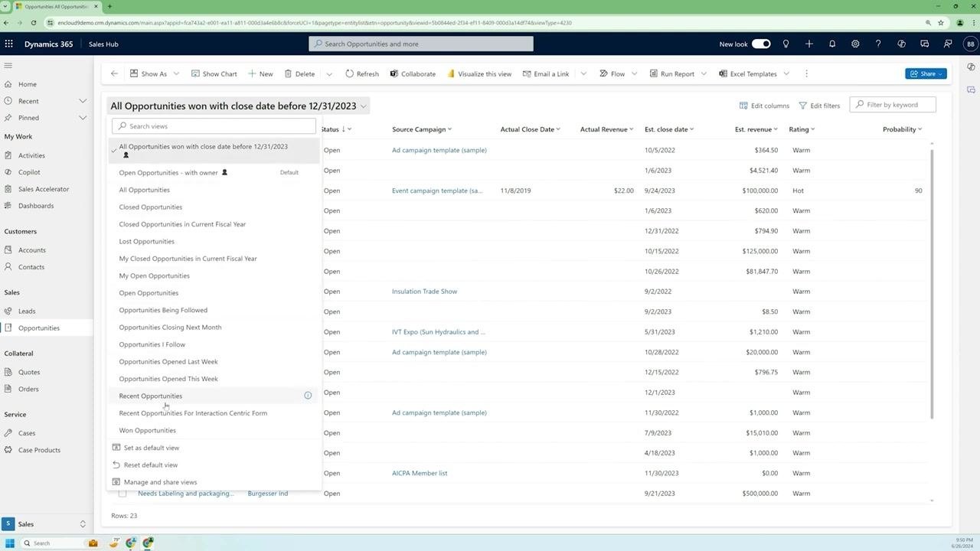Open the notifications bell icon
Viewport: 980px width, 551px height.
click(832, 44)
